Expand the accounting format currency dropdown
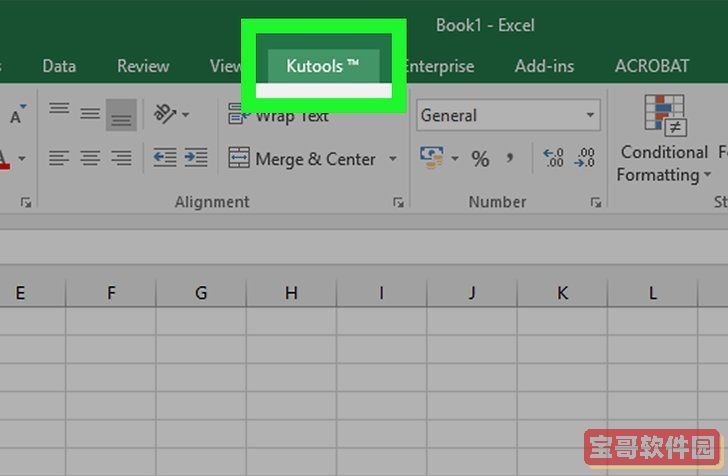Viewport: 728px width, 476px height. [455, 159]
